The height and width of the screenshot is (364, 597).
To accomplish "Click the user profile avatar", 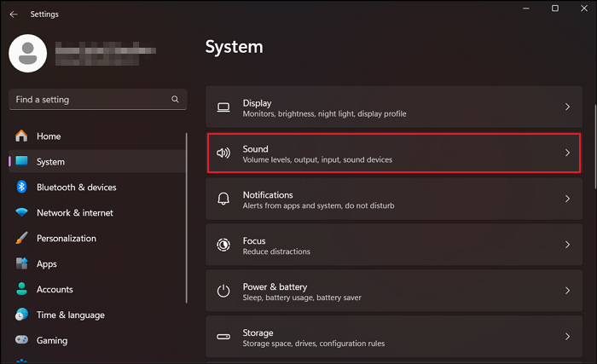I will coord(28,54).
